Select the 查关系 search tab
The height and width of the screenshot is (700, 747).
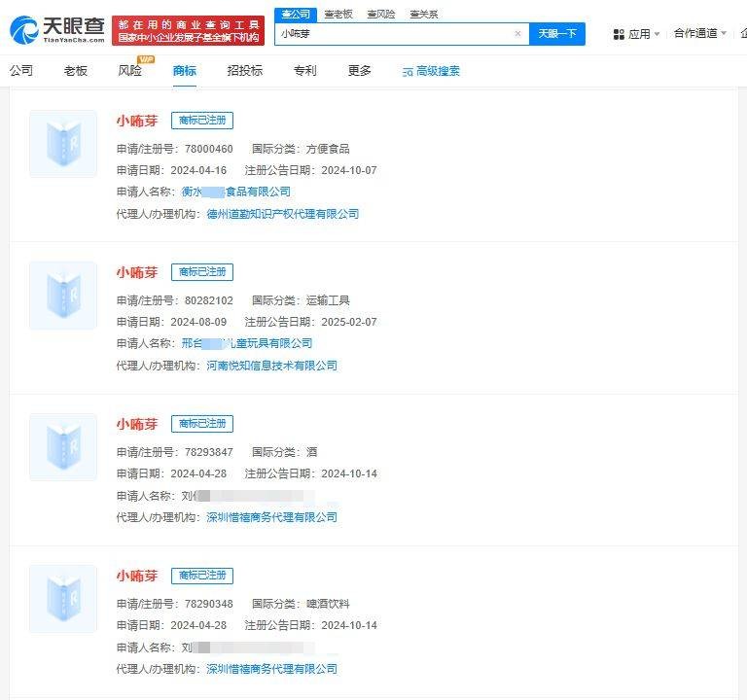pyautogui.click(x=423, y=15)
